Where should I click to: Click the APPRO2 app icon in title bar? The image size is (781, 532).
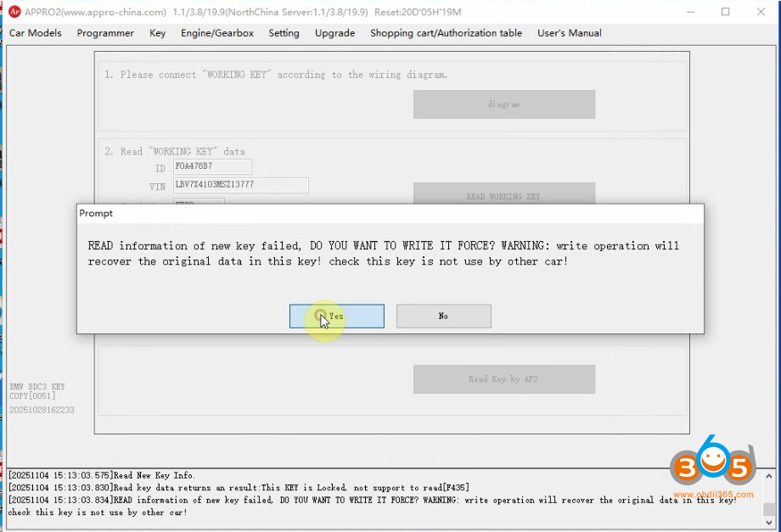14,12
